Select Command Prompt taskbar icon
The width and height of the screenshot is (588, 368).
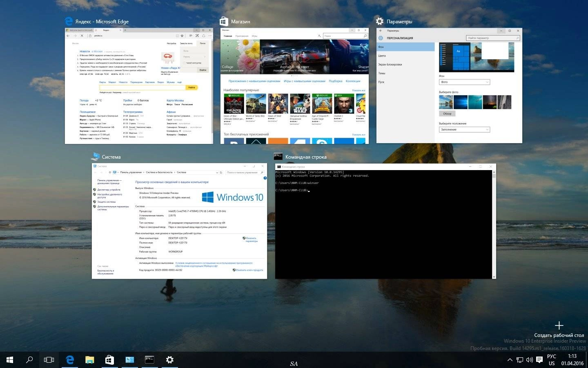pos(149,360)
